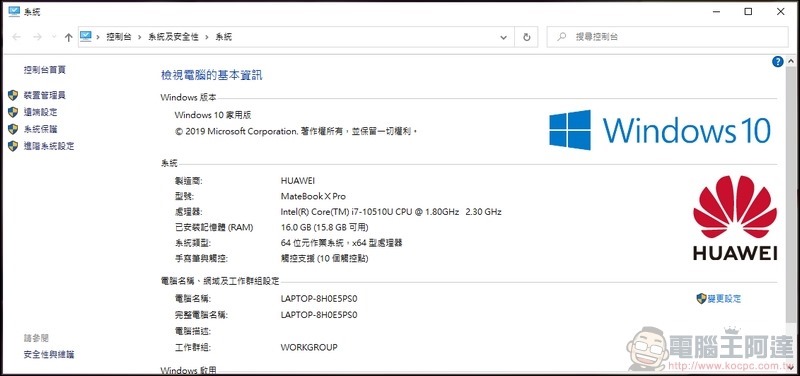Screen dimensions: 800x376
Task: Click the search magnifier icon
Action: point(562,37)
